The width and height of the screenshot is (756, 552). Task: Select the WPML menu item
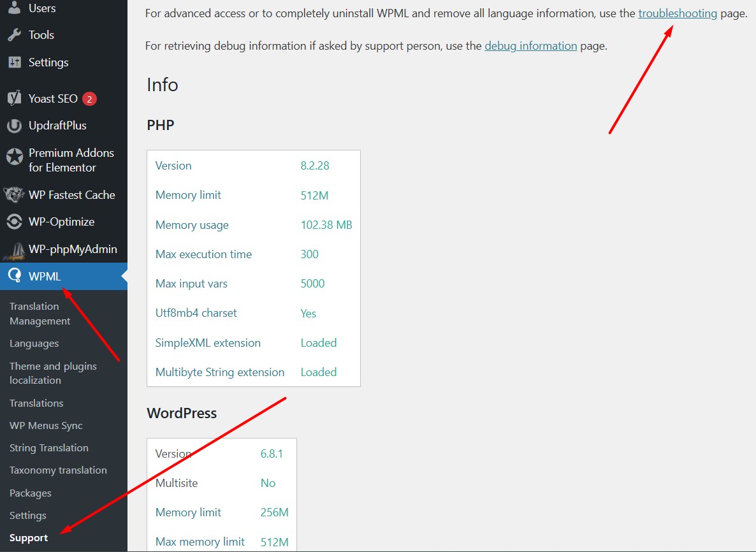coord(64,276)
